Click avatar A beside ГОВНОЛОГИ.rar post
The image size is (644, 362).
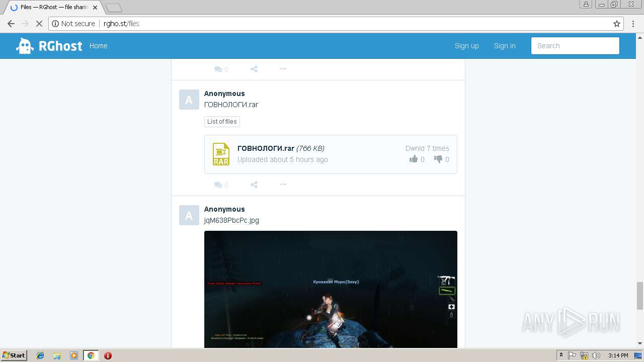189,100
